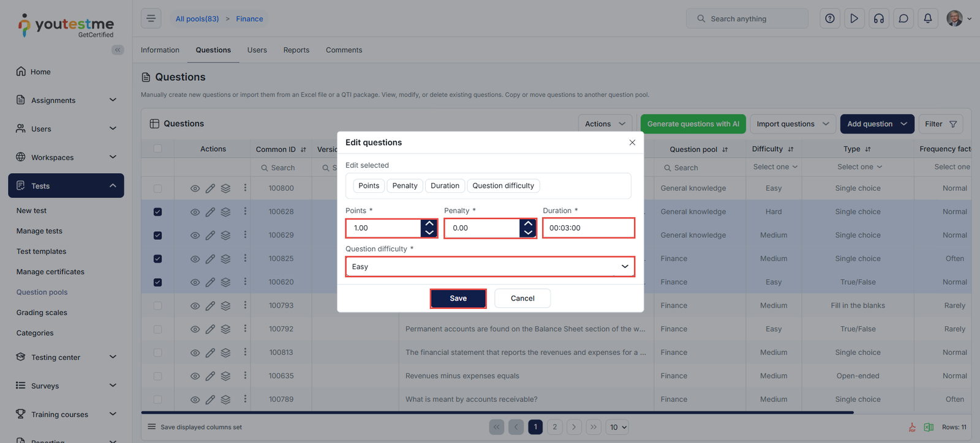Click the play video tutorial icon

coord(854,18)
